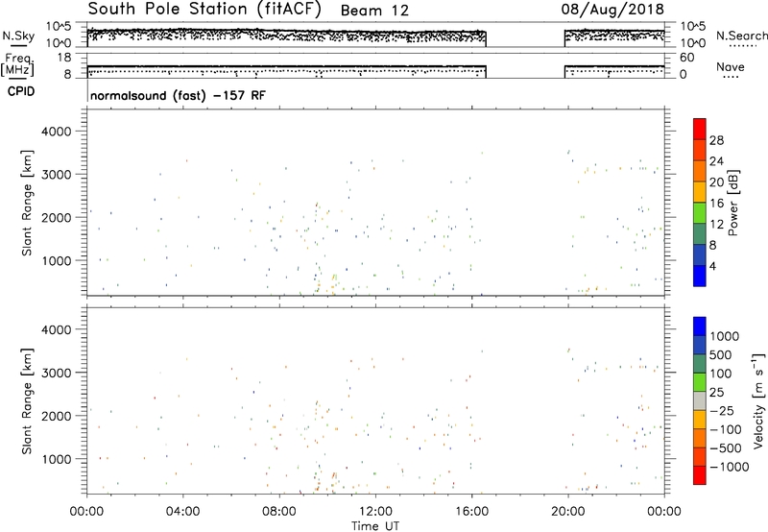The width and height of the screenshot is (768, 532).
Task: Click the 'Velocity [m s-1]' colorbar label
Action: tap(758, 400)
